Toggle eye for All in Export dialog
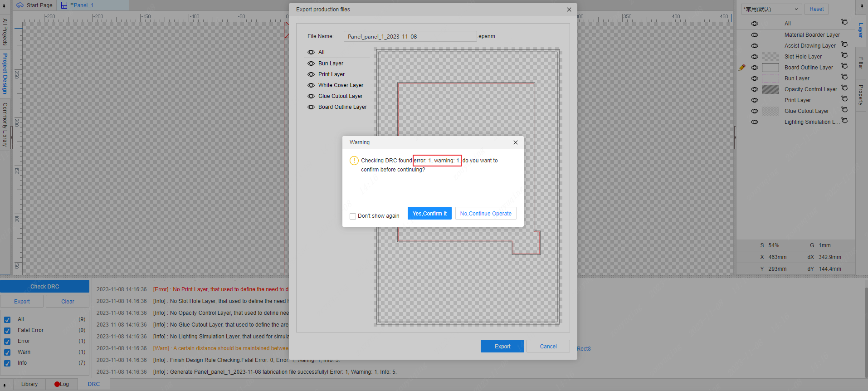The height and width of the screenshot is (391, 868). coord(311,52)
